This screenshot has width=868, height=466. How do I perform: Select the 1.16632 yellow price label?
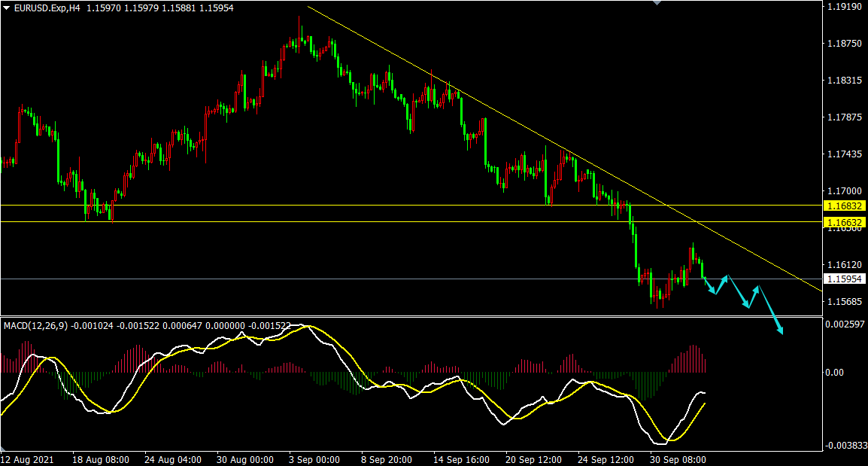(843, 222)
